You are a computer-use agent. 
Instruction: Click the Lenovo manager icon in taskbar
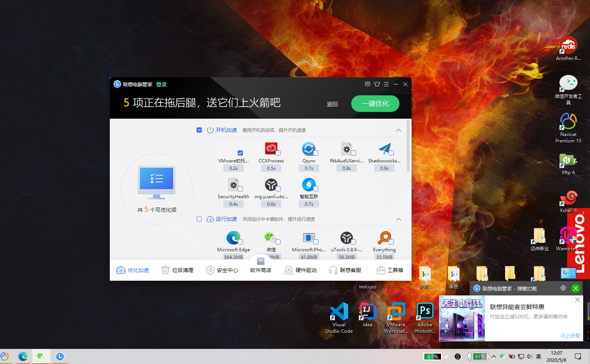coord(60,356)
